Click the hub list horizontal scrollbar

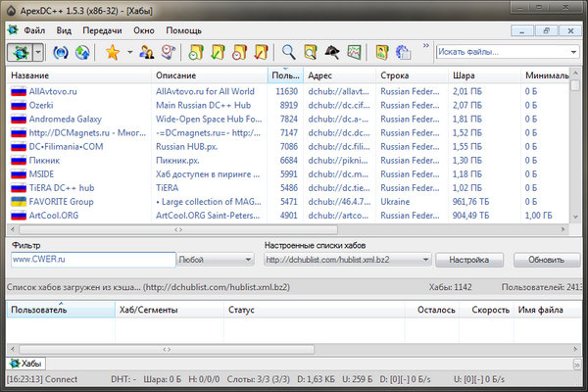[176, 228]
